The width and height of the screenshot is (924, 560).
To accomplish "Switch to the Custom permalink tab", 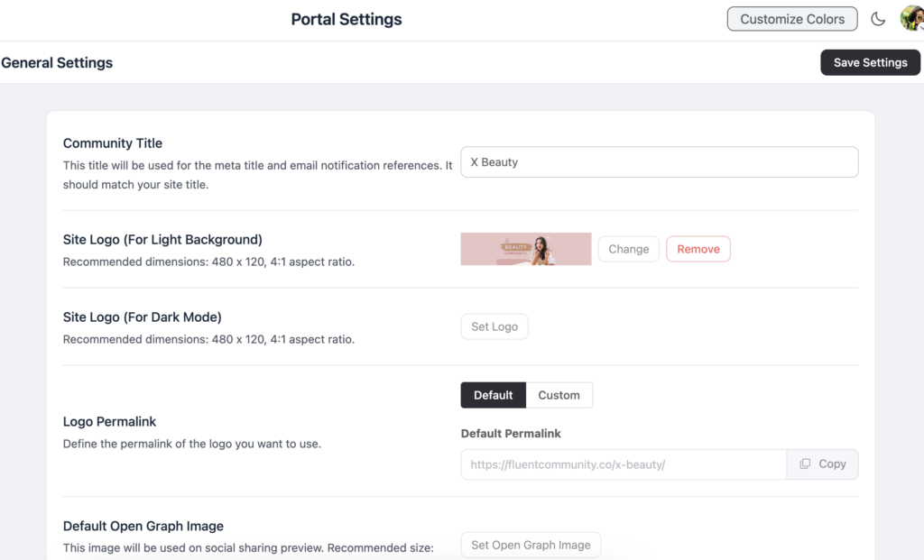I will [559, 395].
